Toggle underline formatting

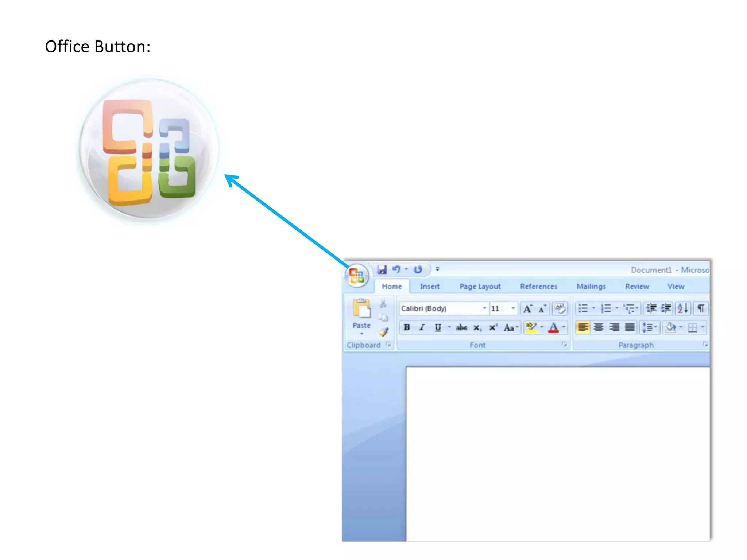click(438, 327)
